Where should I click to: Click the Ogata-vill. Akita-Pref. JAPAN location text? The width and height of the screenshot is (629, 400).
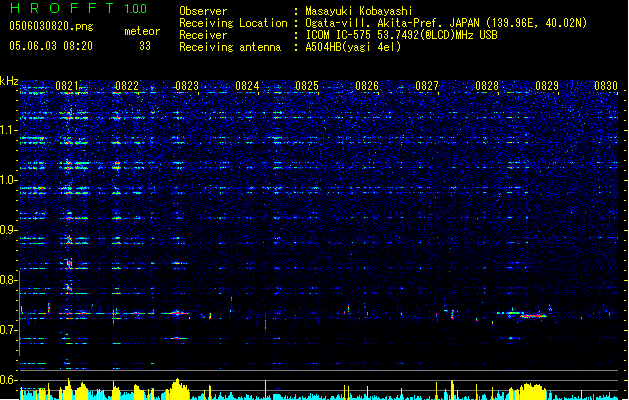[x=446, y=23]
